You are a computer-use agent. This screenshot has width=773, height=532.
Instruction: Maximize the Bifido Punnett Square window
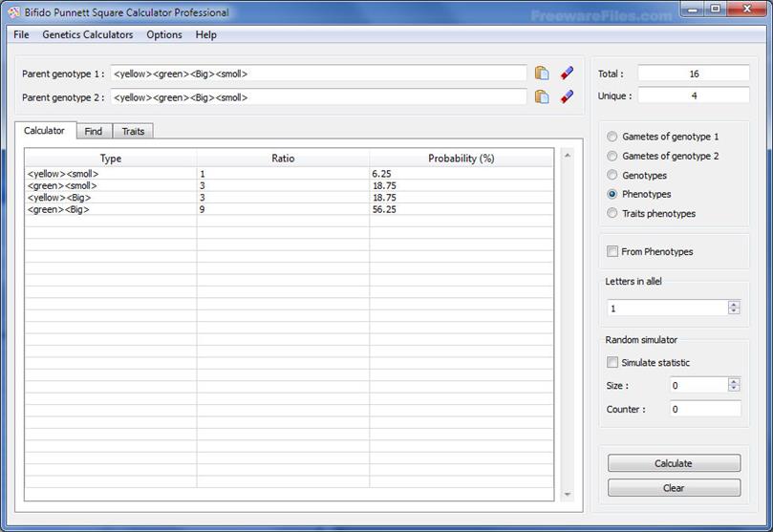pos(716,10)
